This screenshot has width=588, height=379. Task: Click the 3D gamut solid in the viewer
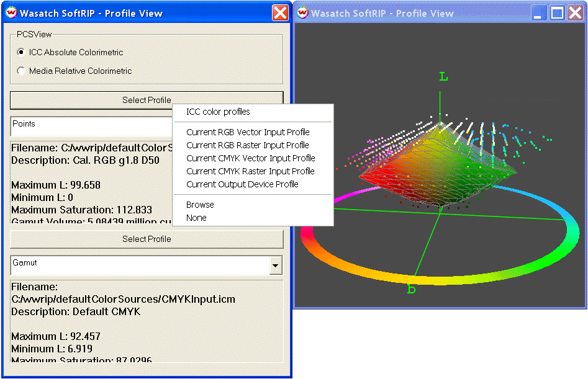(x=437, y=165)
